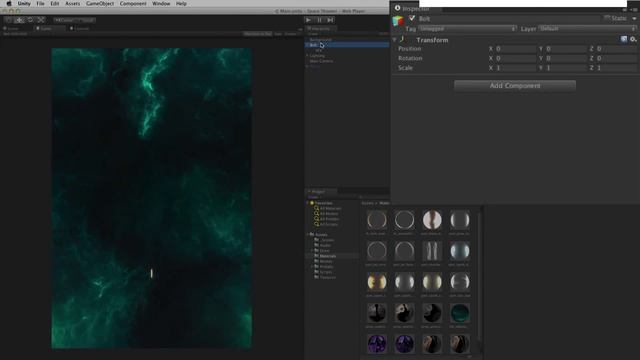Click the Pause button in the toolbar

(x=320, y=20)
